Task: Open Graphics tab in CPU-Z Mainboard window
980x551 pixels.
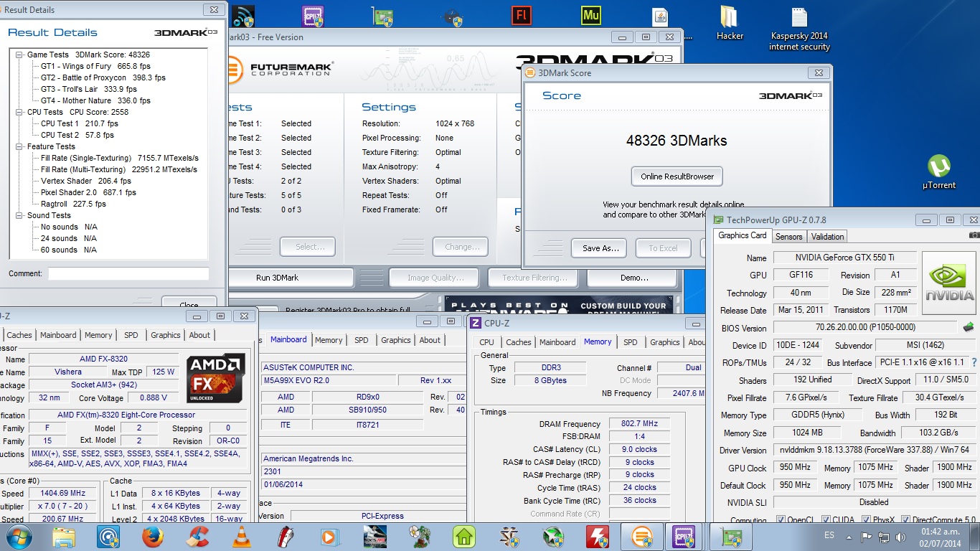Action: tap(396, 340)
